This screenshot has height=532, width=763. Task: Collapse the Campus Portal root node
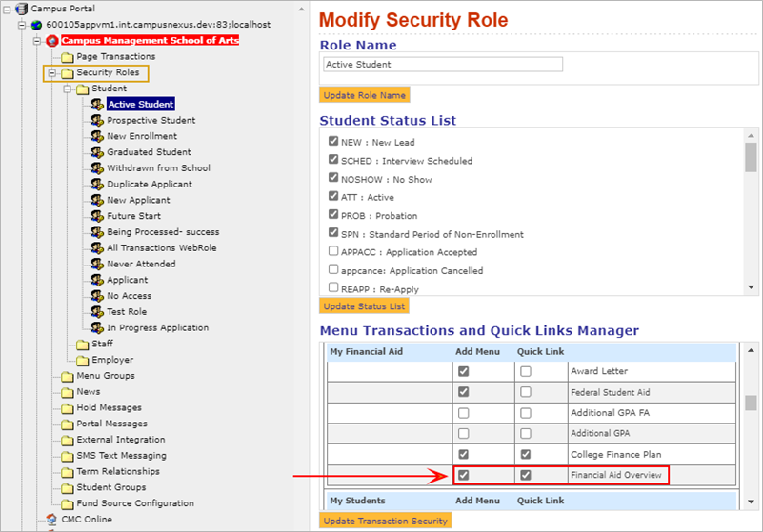[x=7, y=9]
